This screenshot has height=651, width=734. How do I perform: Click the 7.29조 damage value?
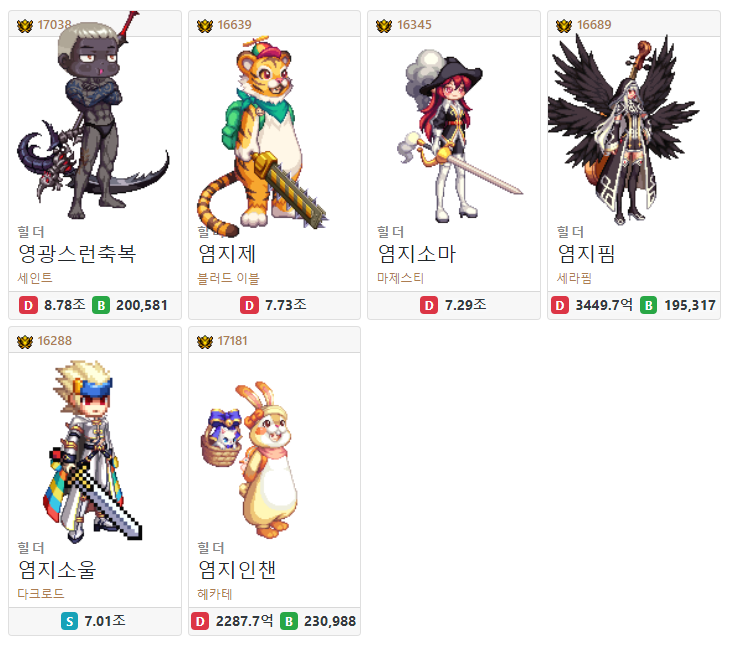pos(465,305)
